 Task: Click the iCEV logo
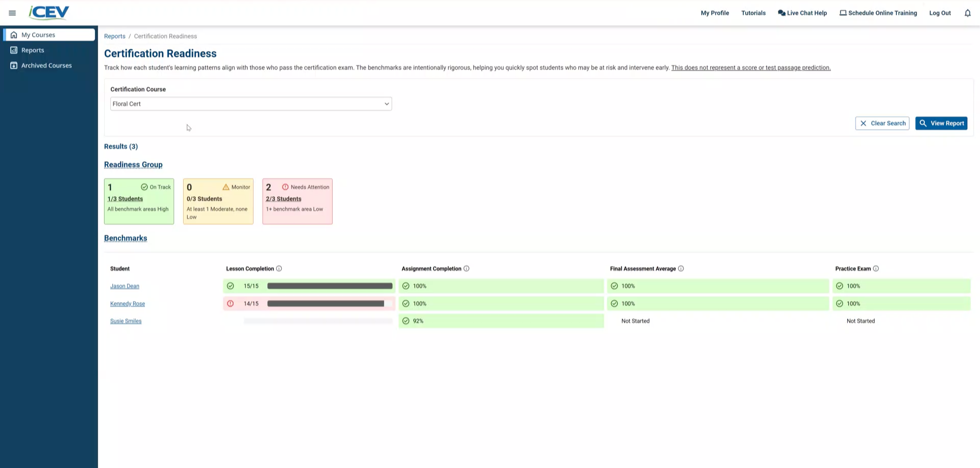[48, 12]
